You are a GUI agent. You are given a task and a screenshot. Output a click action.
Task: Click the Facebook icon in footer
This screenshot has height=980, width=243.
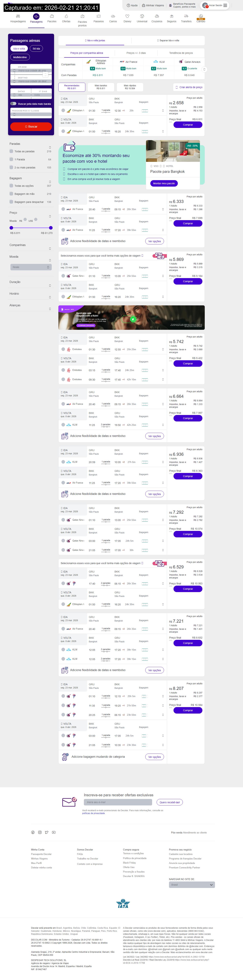[x=33, y=832]
